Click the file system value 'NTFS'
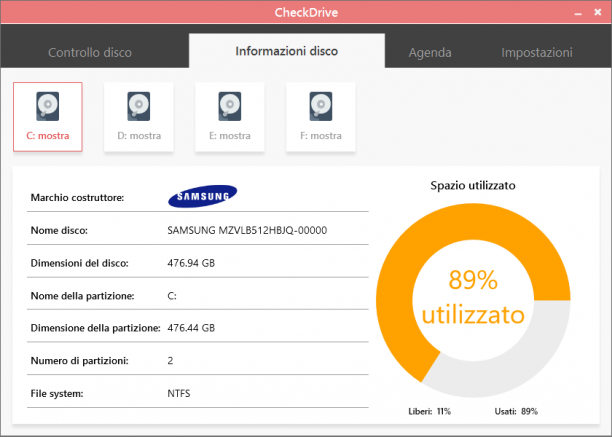Image resolution: width=612 pixels, height=437 pixels. [179, 393]
